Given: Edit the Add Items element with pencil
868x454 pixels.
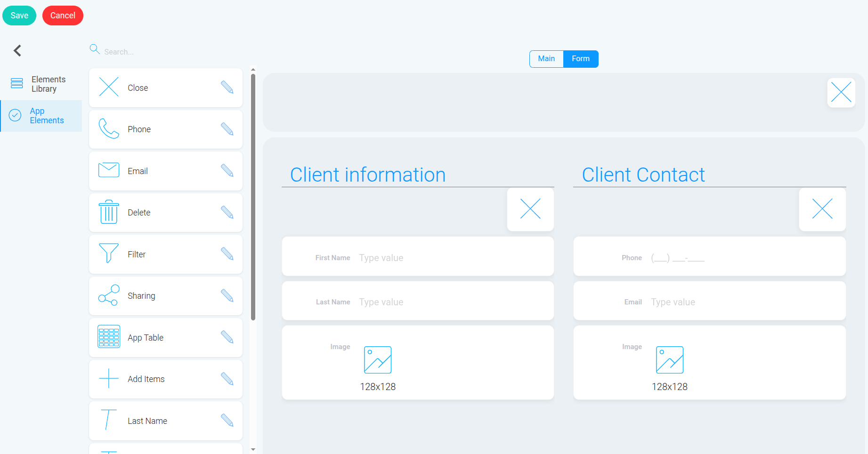Looking at the screenshot, I should point(227,379).
